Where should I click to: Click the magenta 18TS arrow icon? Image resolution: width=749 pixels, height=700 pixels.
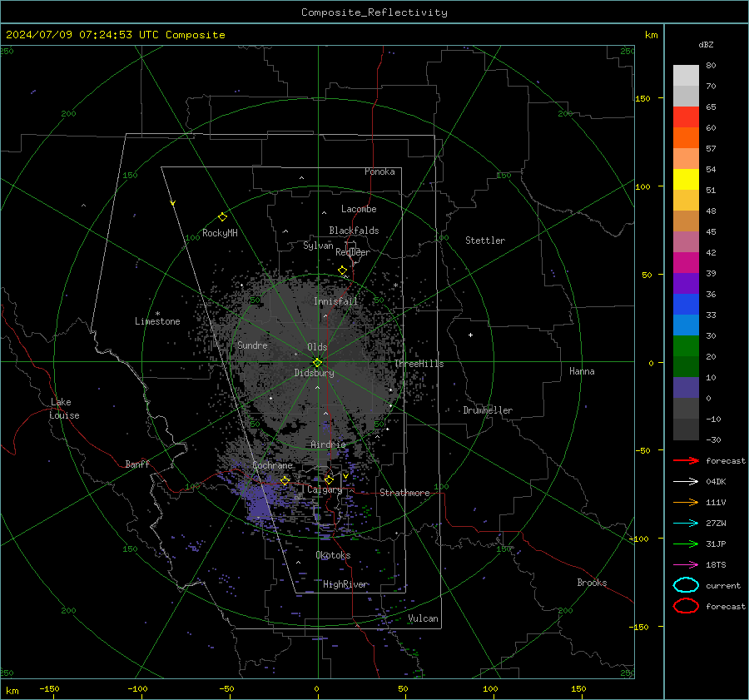click(x=686, y=565)
